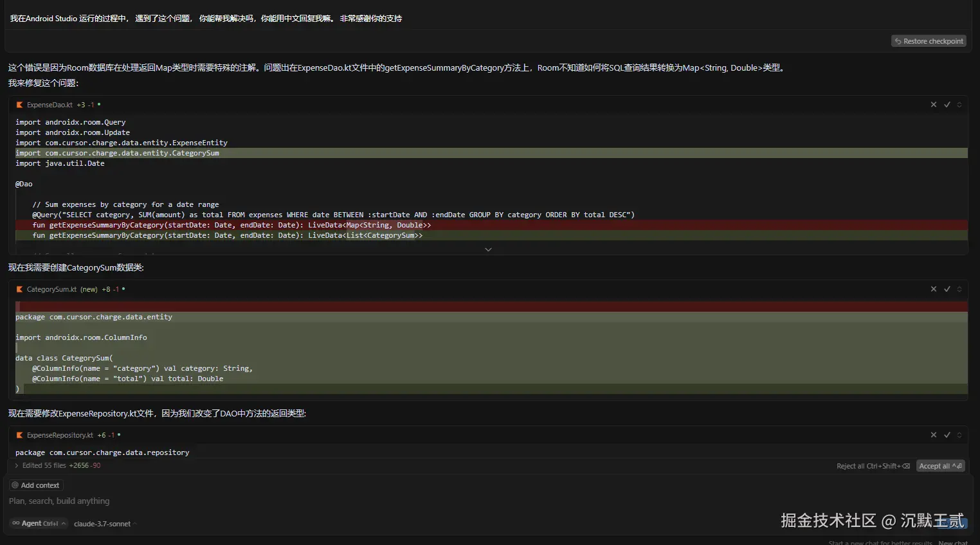Click the removed LiveData<Map<String, Double>> line
The image size is (980, 545).
(491, 225)
